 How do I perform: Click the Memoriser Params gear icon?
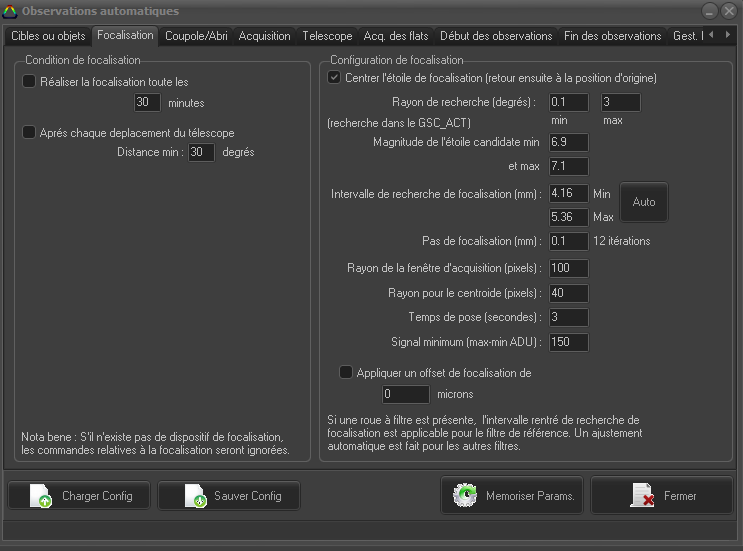tap(466, 496)
